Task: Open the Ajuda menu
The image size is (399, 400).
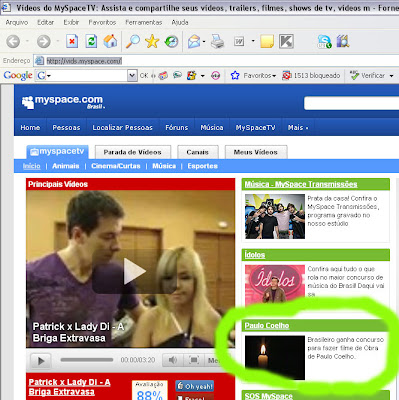Action: [x=180, y=22]
